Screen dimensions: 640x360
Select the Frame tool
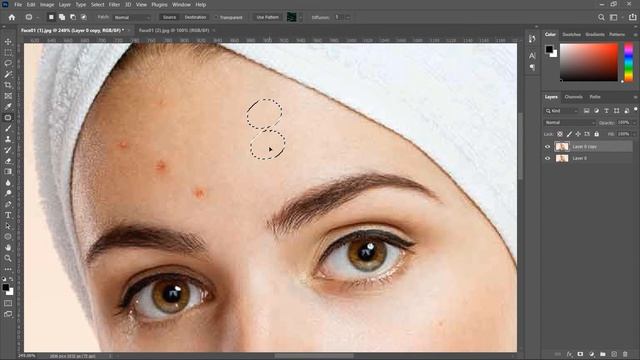pyautogui.click(x=8, y=96)
